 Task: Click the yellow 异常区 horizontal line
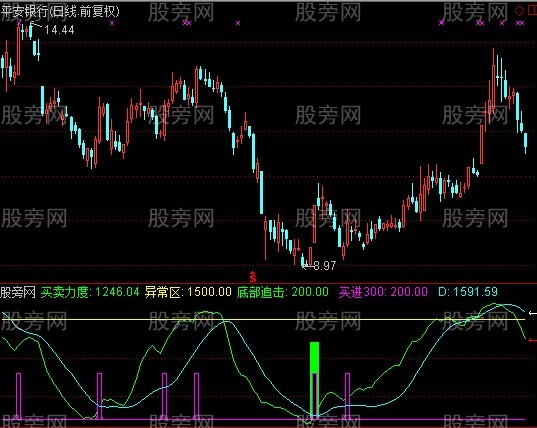click(x=263, y=319)
